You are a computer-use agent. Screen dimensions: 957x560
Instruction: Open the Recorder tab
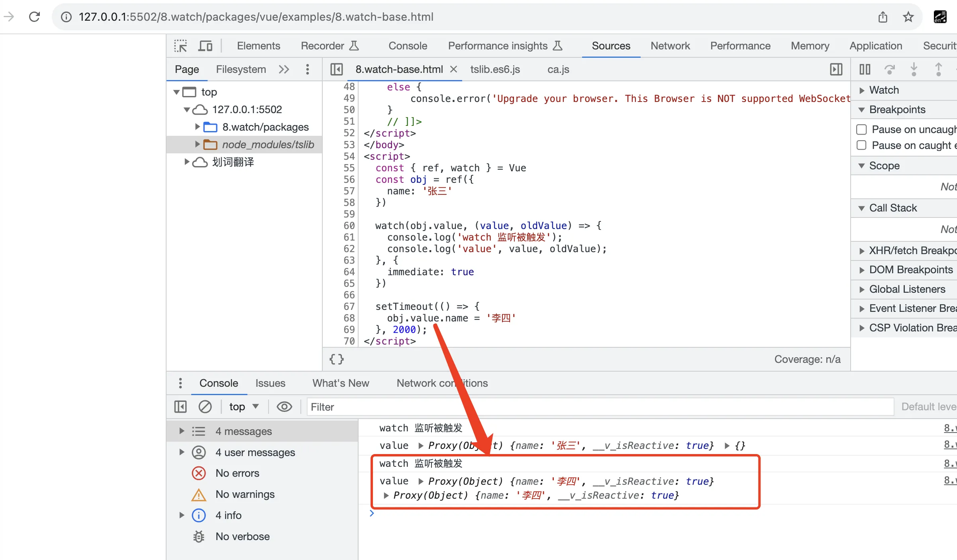pos(330,46)
